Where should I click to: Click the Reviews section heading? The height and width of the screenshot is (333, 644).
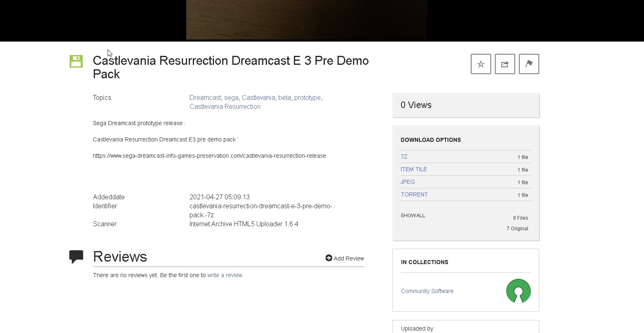tap(120, 257)
